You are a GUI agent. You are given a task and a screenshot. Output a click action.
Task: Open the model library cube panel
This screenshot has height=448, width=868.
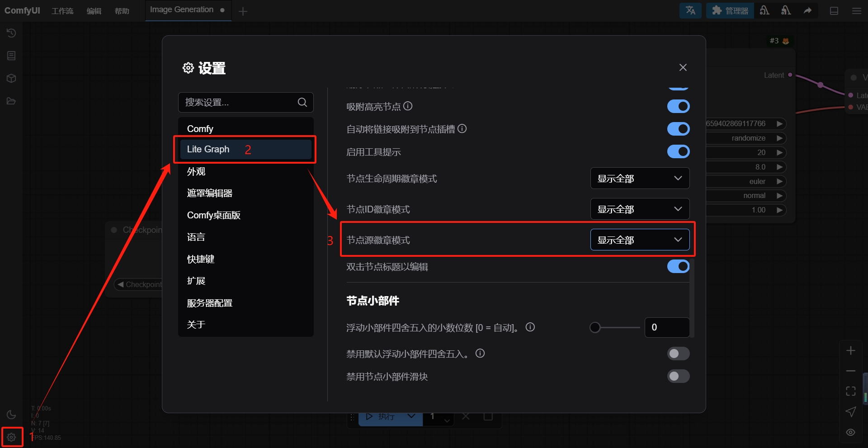click(x=11, y=78)
